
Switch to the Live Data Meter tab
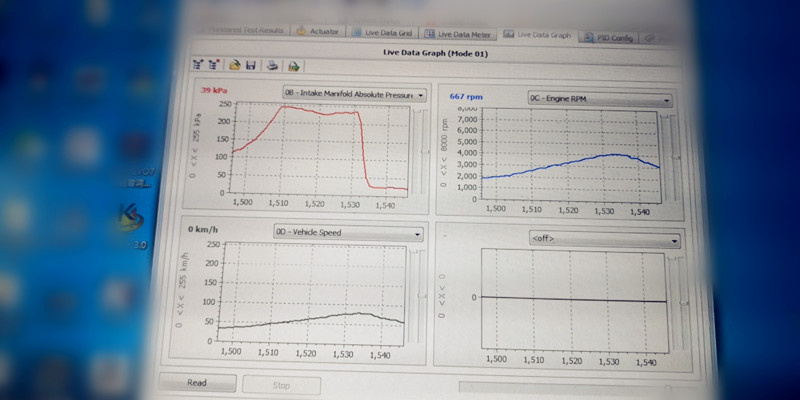pos(459,34)
